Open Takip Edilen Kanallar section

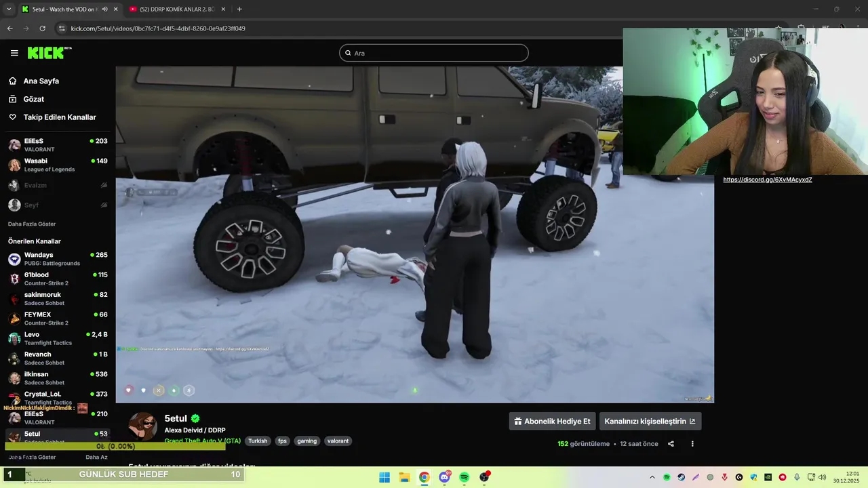pos(52,117)
